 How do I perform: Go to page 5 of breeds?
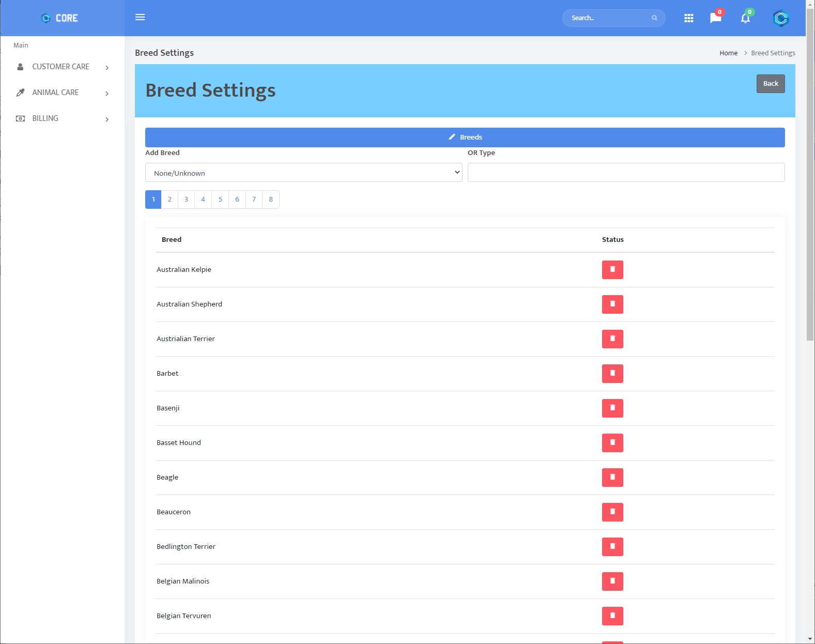220,200
